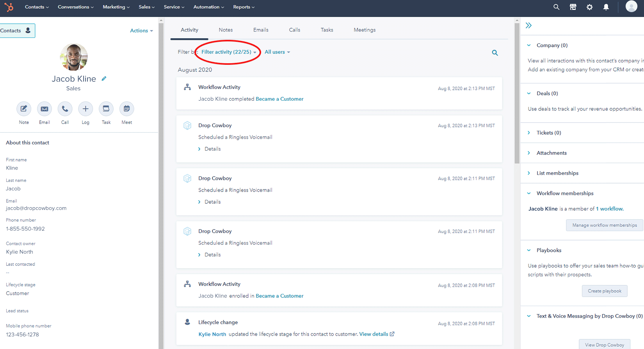Edit contact name with pencil icon
The width and height of the screenshot is (644, 349).
pos(104,78)
